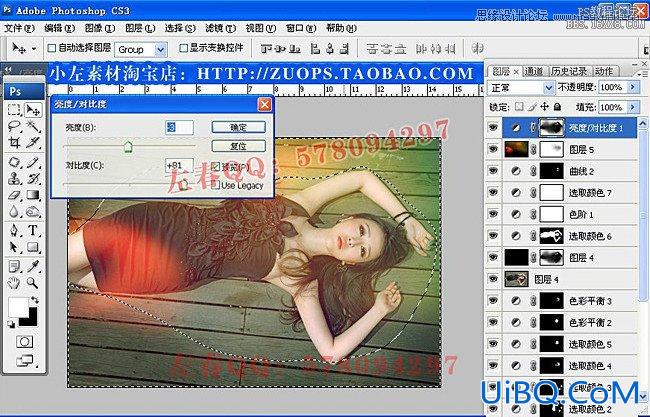This screenshot has width=650, height=417.
Task: Toggle Quick Mask mode
Action: pyautogui.click(x=24, y=342)
